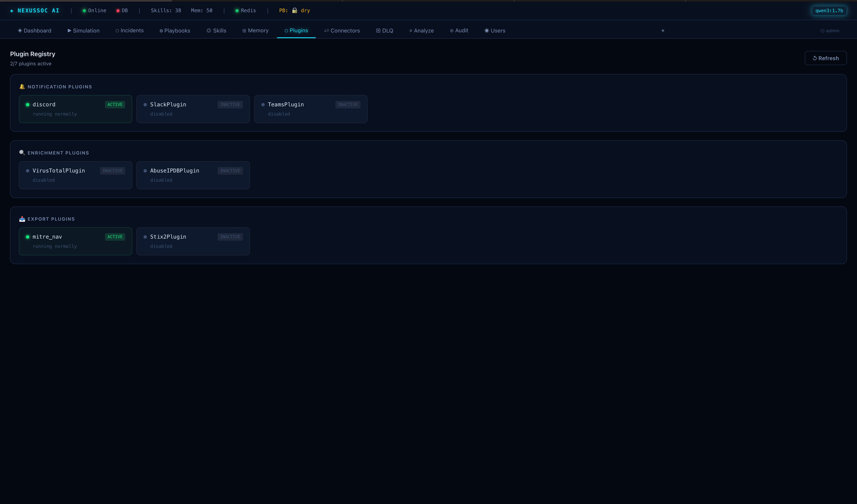Click the notification plugins bell icon
Image resolution: width=857 pixels, height=504 pixels.
click(x=22, y=87)
